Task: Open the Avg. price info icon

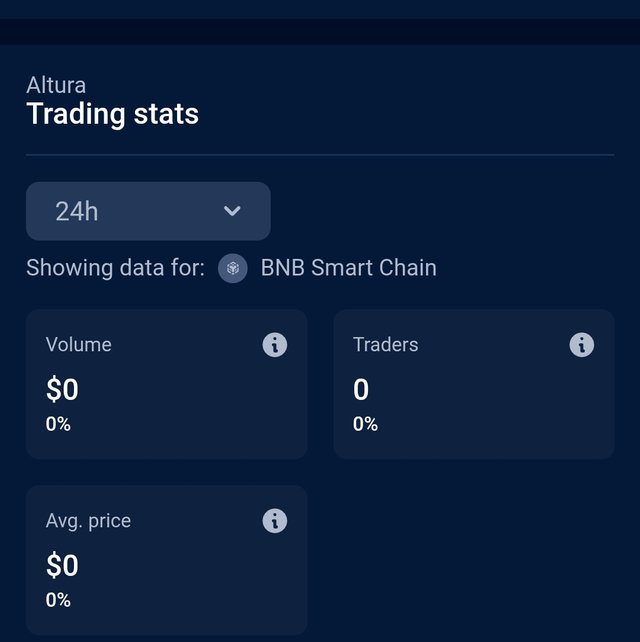Action: 274,521
